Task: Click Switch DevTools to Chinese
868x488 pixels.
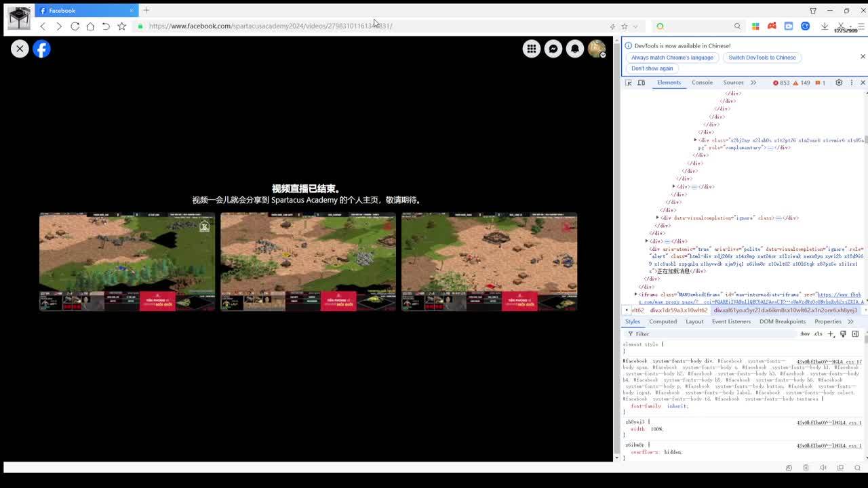Action: [x=762, y=58]
